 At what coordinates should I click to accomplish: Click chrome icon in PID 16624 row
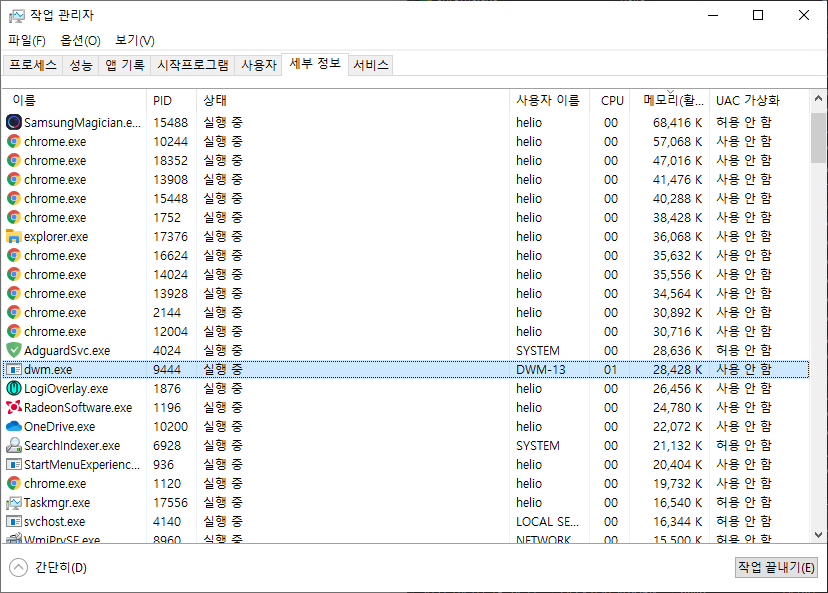pos(14,256)
